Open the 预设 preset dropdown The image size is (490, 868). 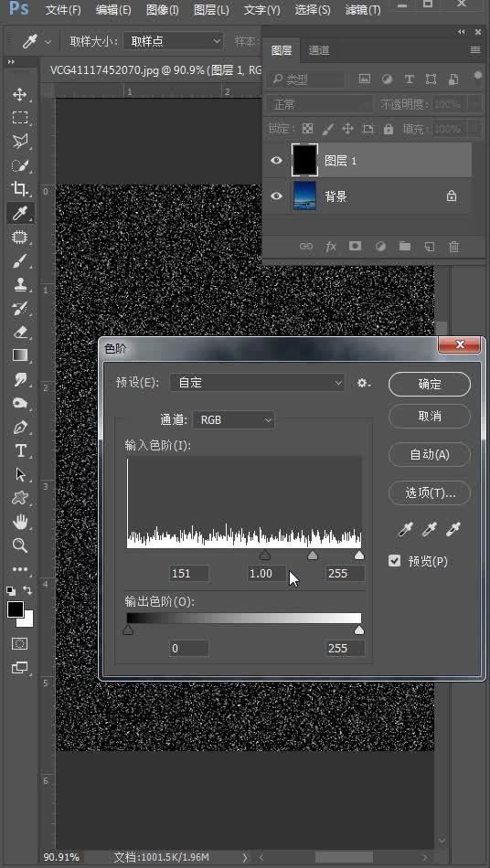pos(258,383)
